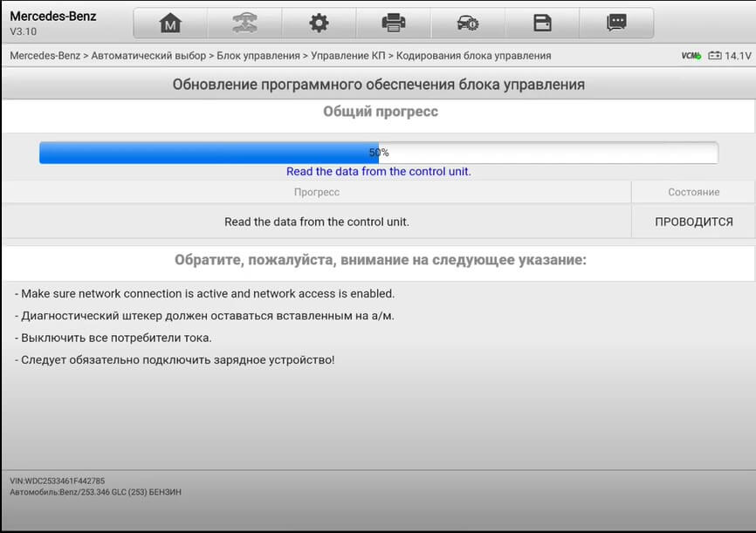Open Блок управления breadcrumb item
756x533 pixels.
pos(258,56)
